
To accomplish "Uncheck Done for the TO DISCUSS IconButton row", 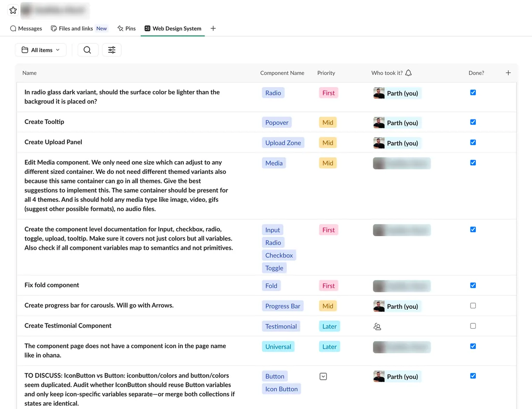I will pos(473,376).
